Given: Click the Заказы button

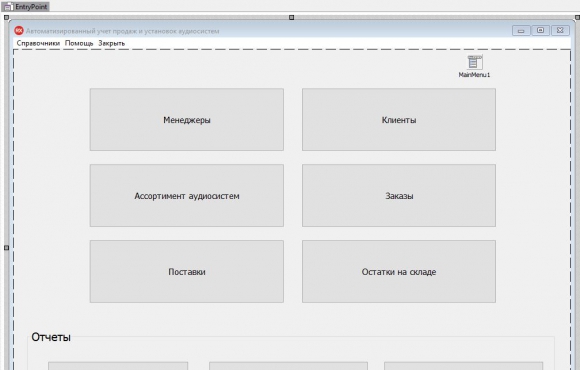Looking at the screenshot, I should point(399,195).
